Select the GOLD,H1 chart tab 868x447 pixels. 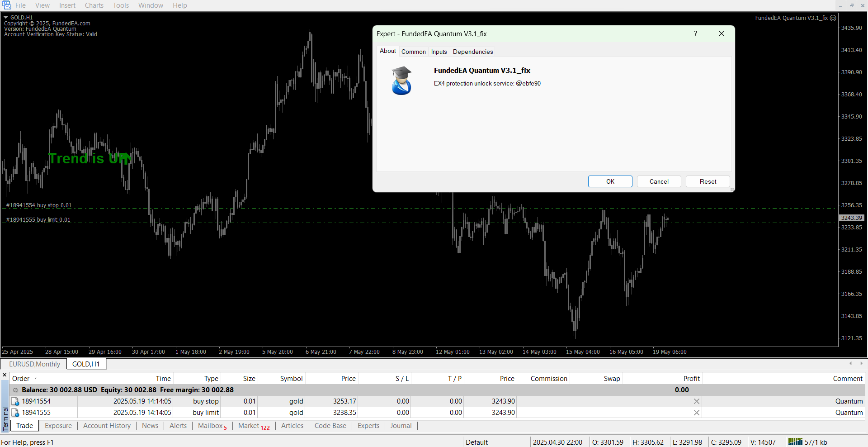[x=86, y=364]
